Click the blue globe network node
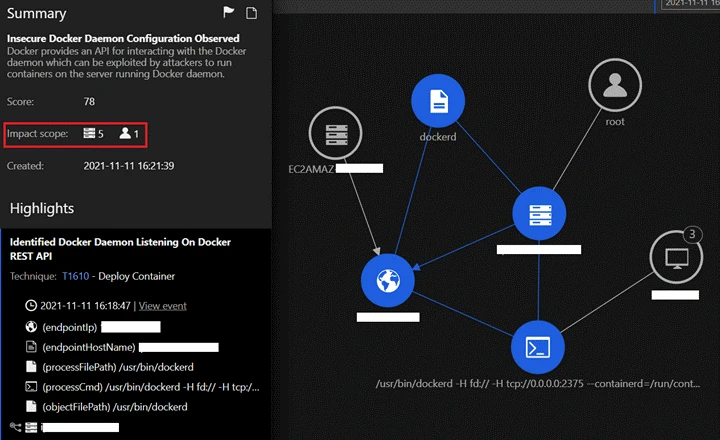This screenshot has width=720, height=440. pos(387,282)
